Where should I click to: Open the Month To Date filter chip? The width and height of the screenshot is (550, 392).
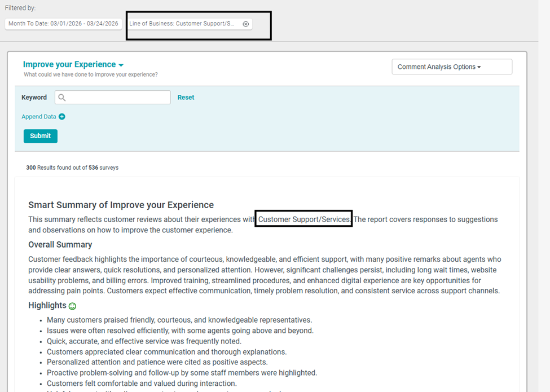(63, 24)
